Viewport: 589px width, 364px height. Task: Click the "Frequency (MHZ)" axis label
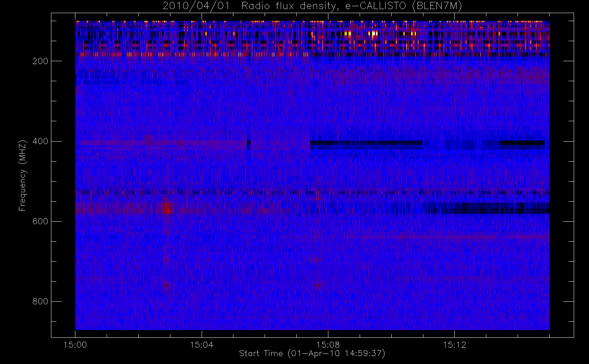coord(23,175)
